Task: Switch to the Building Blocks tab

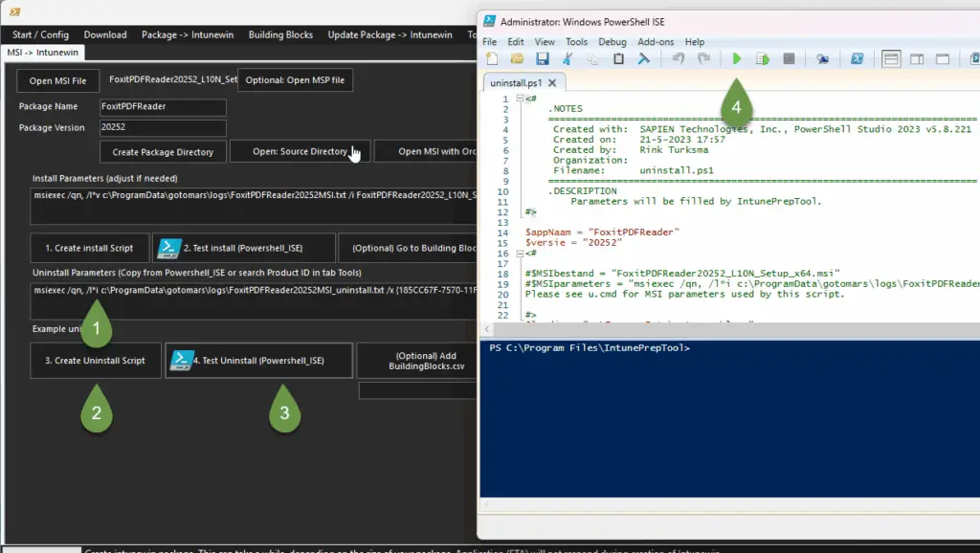Action: (280, 34)
